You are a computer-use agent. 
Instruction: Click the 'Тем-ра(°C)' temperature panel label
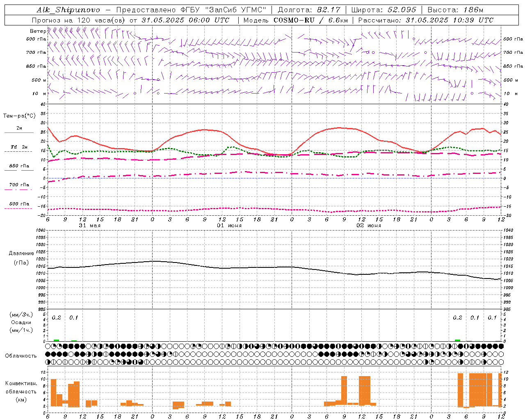pyautogui.click(x=19, y=116)
